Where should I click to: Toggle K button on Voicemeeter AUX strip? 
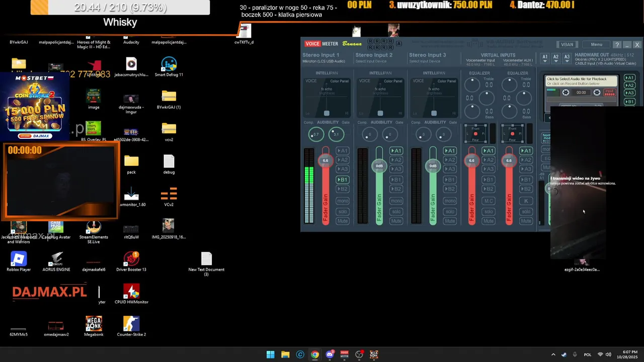526,201
